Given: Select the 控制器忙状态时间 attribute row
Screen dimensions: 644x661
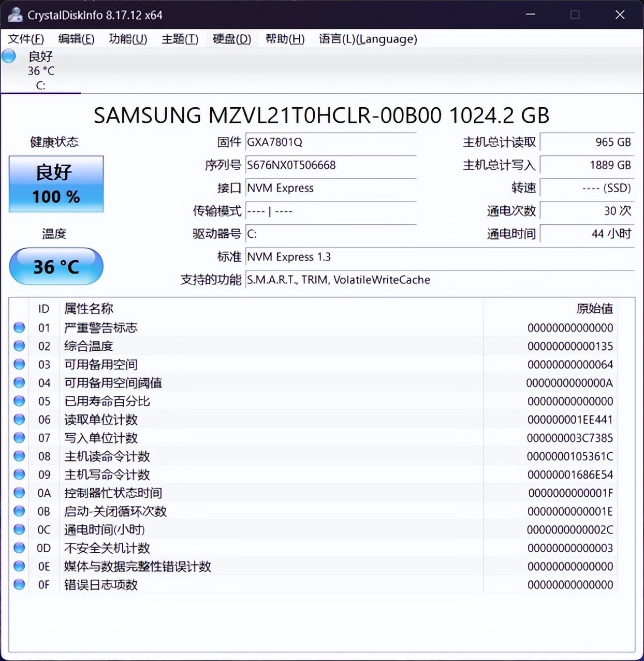Looking at the screenshot, I should (313, 493).
